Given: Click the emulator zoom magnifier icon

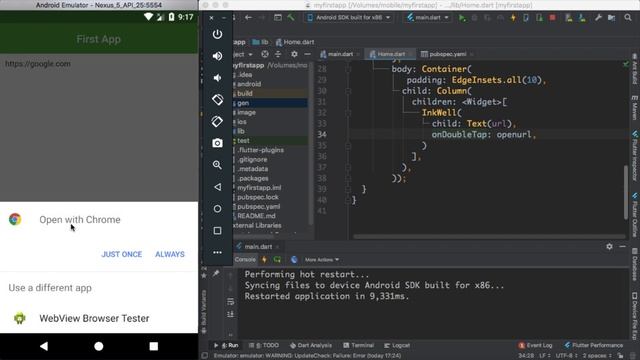Looking at the screenshot, I should pos(217,165).
